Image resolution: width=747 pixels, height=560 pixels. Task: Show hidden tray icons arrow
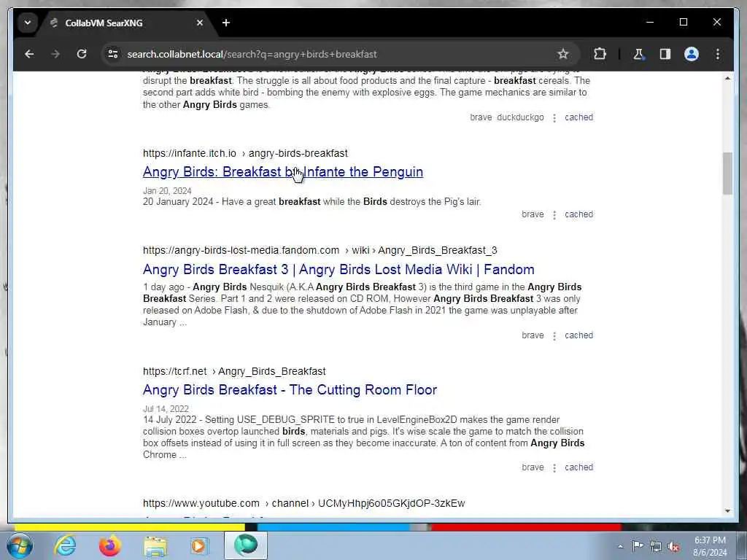pyautogui.click(x=620, y=546)
